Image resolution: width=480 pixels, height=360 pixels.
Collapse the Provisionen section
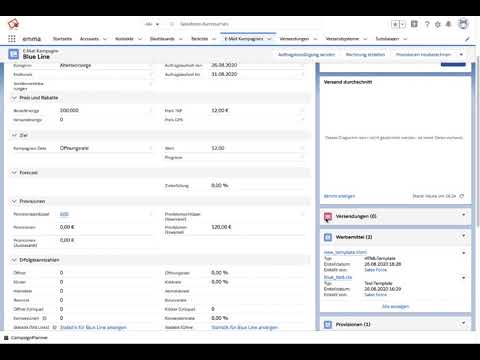point(14,201)
